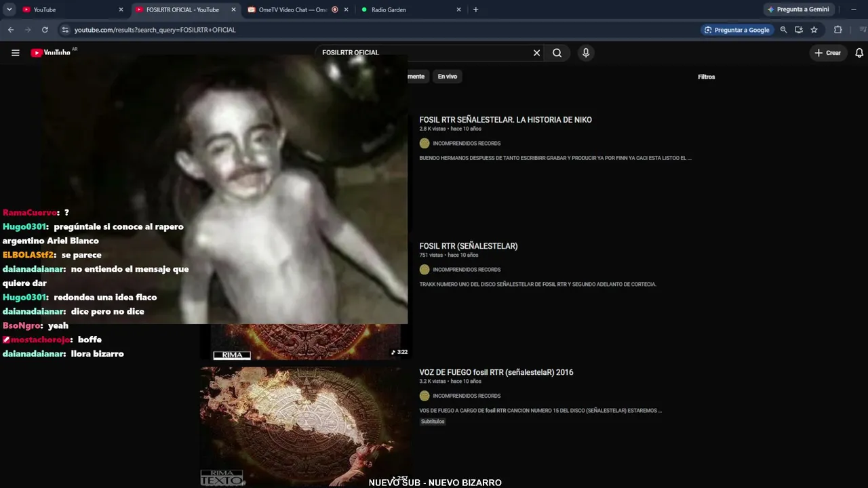This screenshot has height=488, width=868.
Task: Open the Crear menu button
Action: point(827,53)
